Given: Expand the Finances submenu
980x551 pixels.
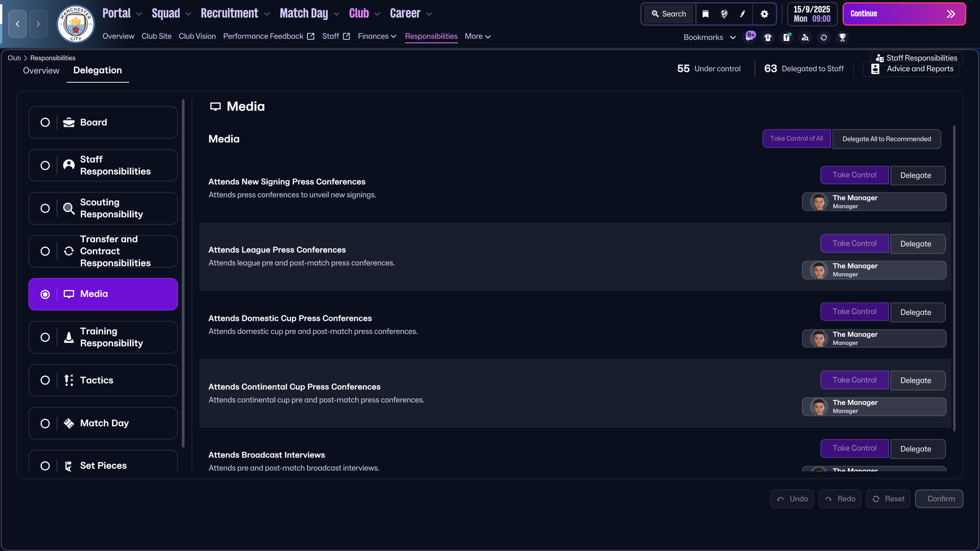Looking at the screenshot, I should point(377,36).
